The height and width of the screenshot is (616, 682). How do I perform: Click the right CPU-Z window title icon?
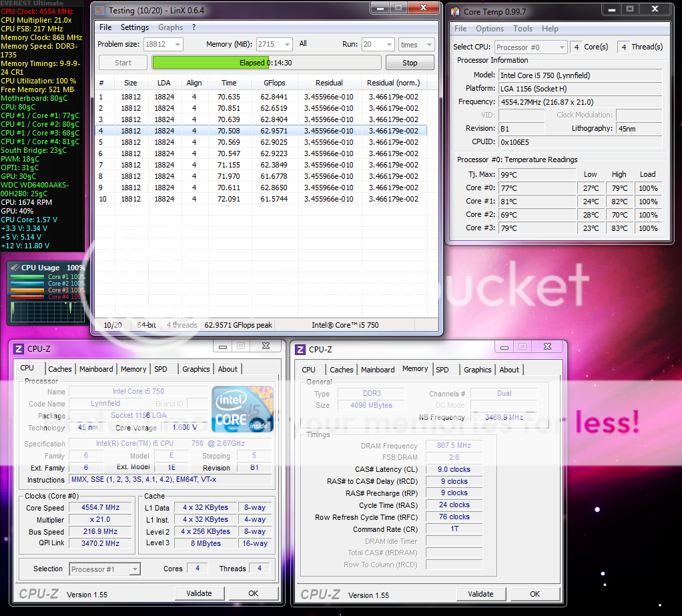point(300,349)
